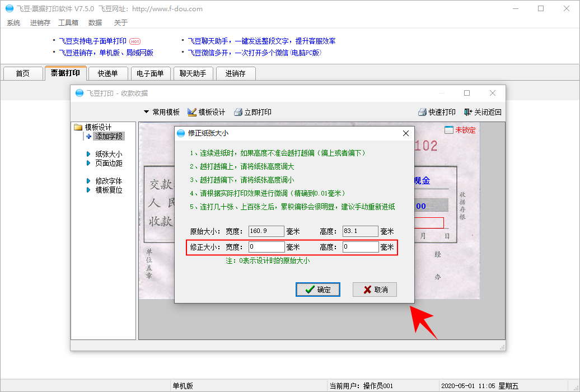Click the 快速打印 printer icon
The height and width of the screenshot is (392, 580).
[x=423, y=112]
